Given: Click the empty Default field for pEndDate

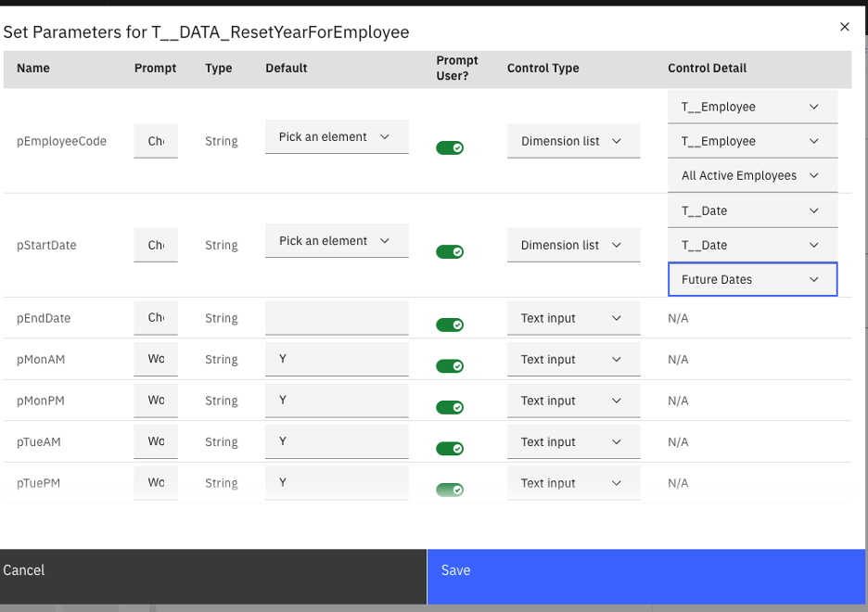Looking at the screenshot, I should 336,317.
